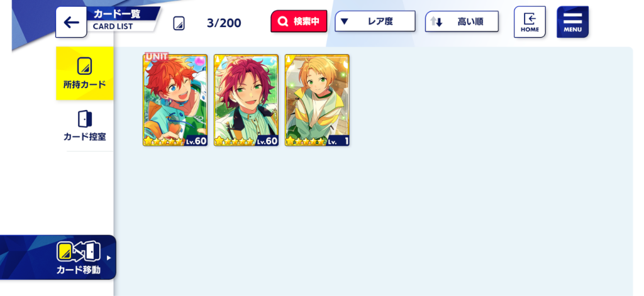Click the triangle arrow on レア度
This screenshot has width=644, height=296.
(x=345, y=21)
